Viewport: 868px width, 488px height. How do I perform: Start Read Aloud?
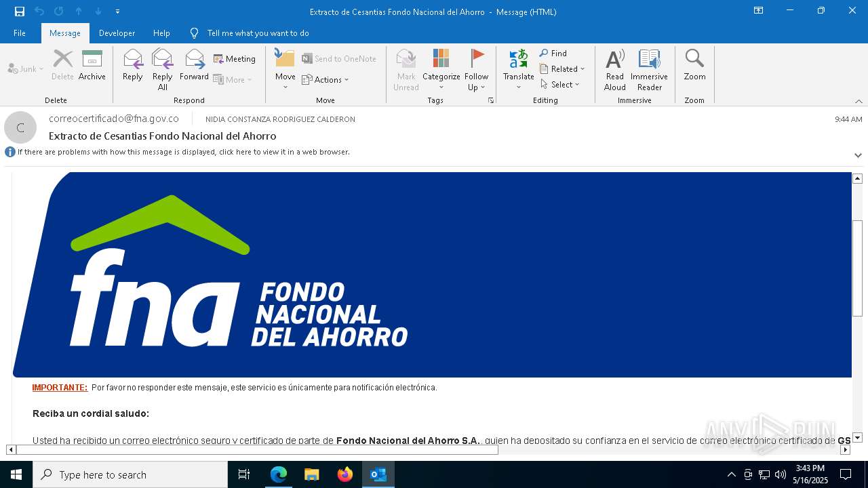(615, 70)
